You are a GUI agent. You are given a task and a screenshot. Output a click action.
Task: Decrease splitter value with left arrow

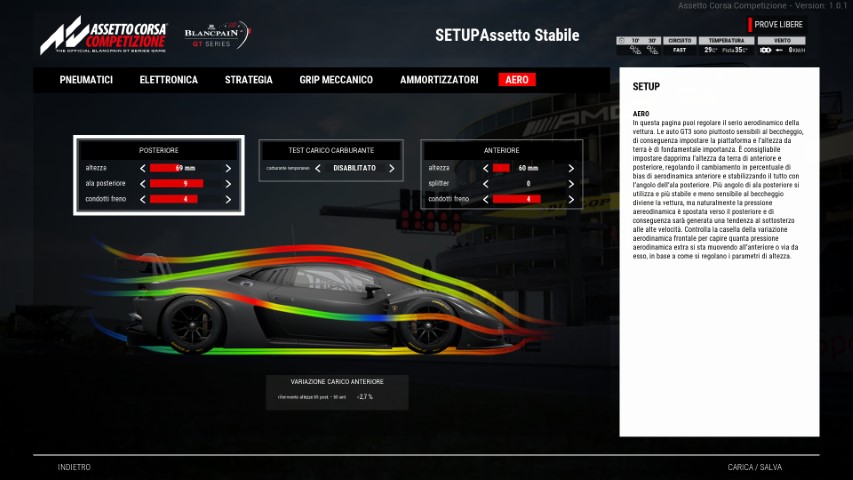pos(485,184)
